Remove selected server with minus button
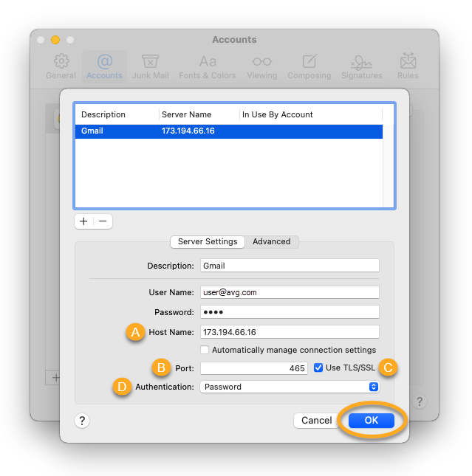Viewport: 472px width, 476px height. click(x=103, y=221)
